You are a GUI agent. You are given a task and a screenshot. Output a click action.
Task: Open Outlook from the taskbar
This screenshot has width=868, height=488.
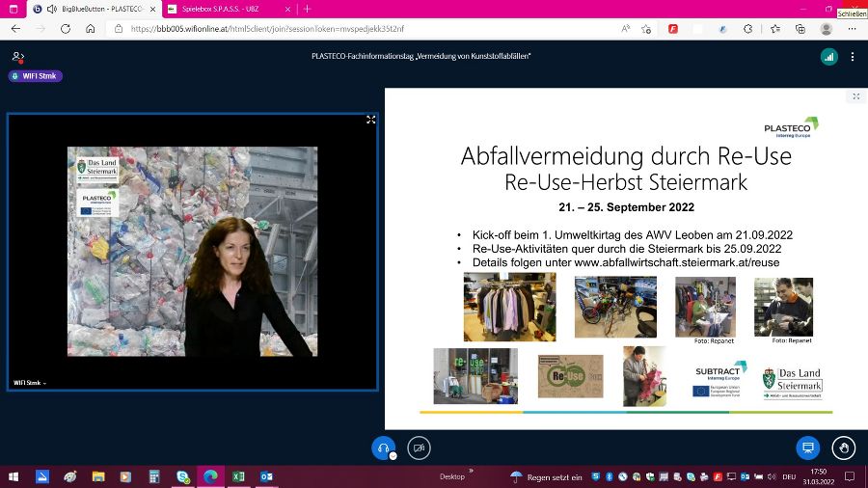(266, 476)
